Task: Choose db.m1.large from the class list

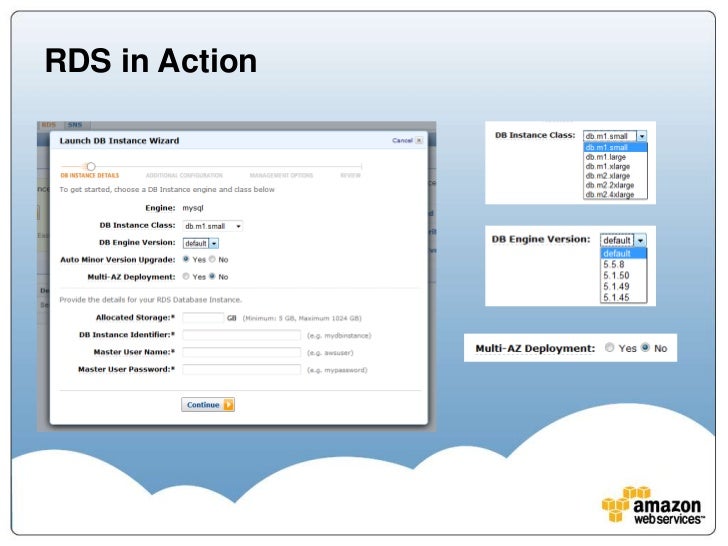Action: click(615, 157)
